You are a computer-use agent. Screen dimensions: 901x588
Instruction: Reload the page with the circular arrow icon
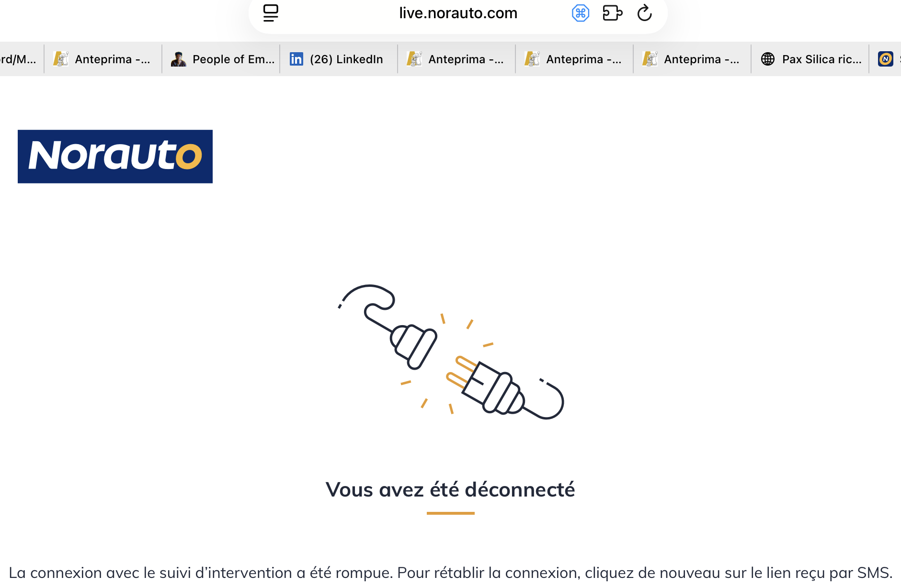[644, 13]
